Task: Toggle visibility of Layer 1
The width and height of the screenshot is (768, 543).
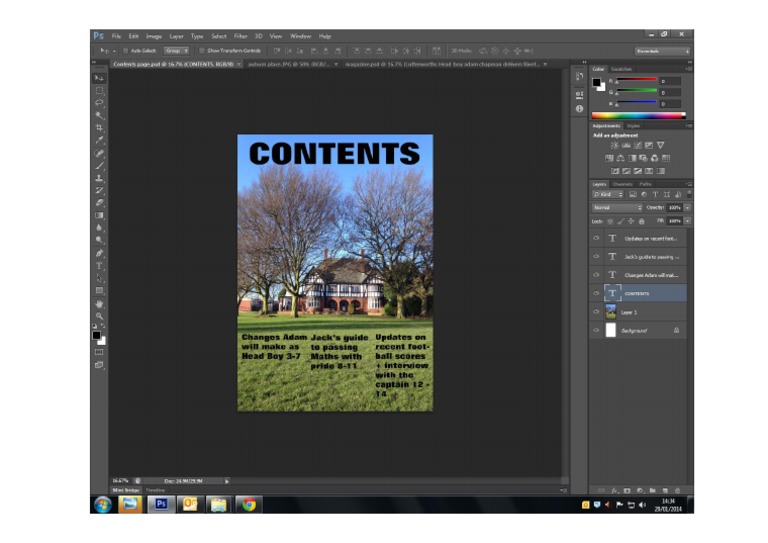Action: (597, 312)
